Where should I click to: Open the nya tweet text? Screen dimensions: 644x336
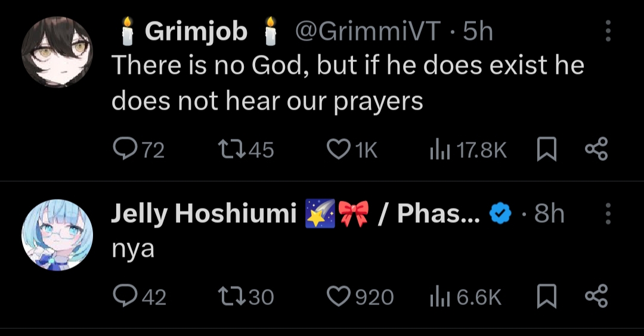click(x=132, y=248)
